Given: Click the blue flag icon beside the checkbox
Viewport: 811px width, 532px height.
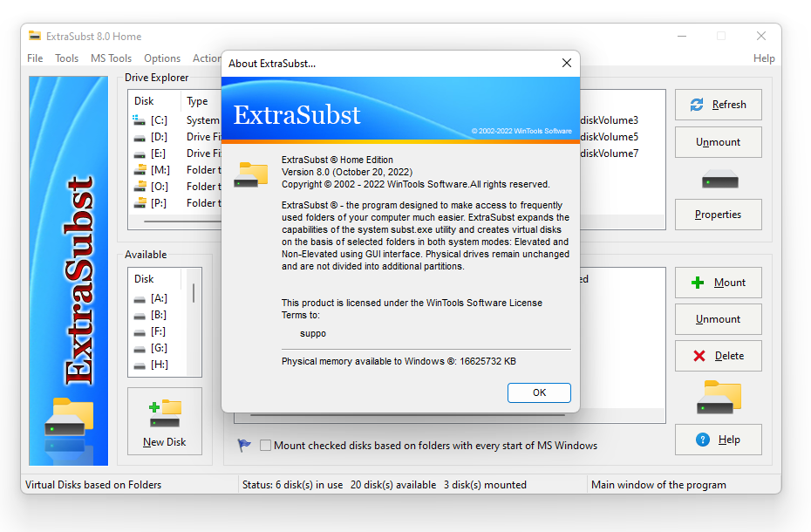Looking at the screenshot, I should 244,445.
